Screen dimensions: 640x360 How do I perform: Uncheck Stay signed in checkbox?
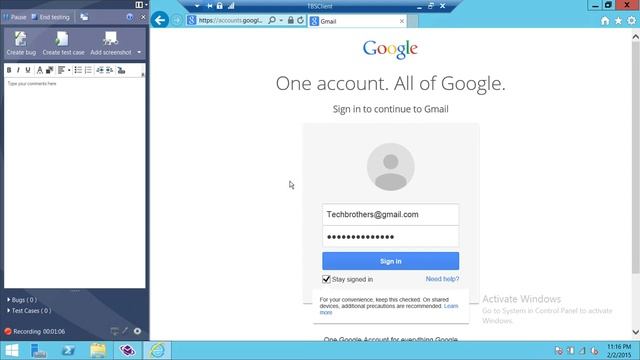point(326,279)
